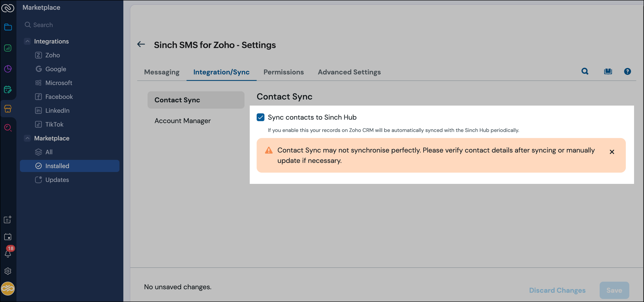
Task: Collapse the Marketplace section chevron
Action: click(27, 138)
